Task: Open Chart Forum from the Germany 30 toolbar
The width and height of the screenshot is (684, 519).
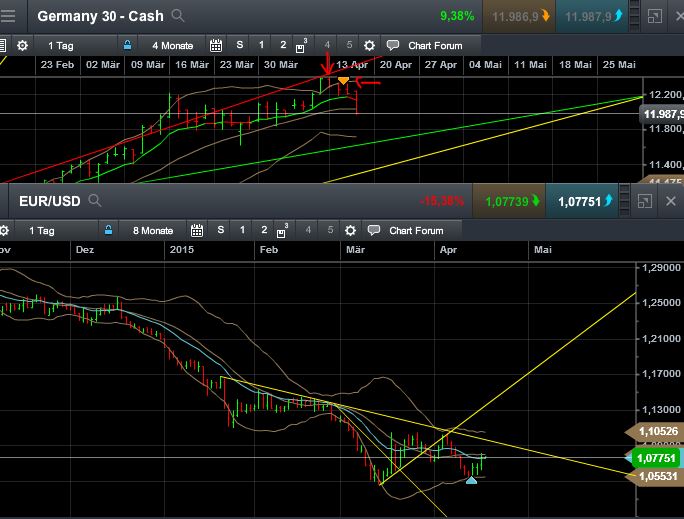Action: click(x=424, y=45)
